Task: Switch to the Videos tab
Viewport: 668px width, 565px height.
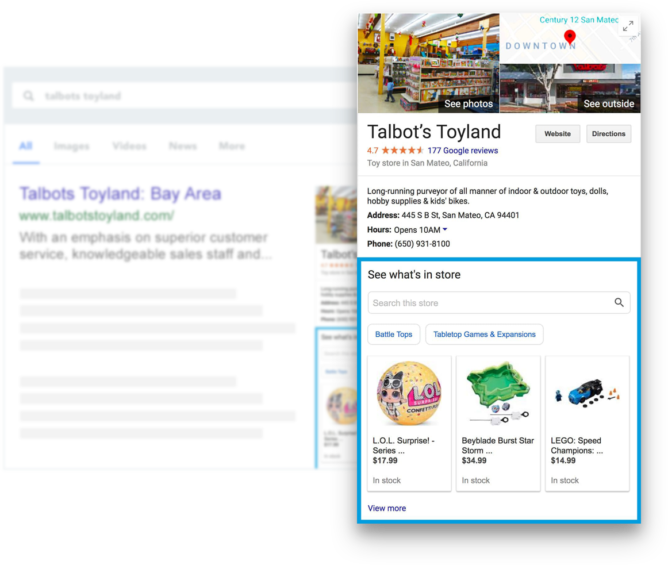Action: point(130,146)
